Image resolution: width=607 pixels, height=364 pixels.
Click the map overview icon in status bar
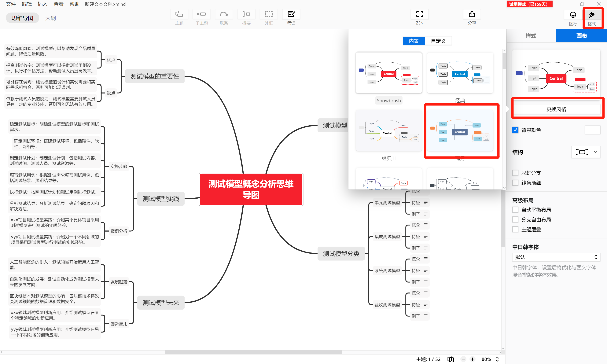pyautogui.click(x=451, y=359)
